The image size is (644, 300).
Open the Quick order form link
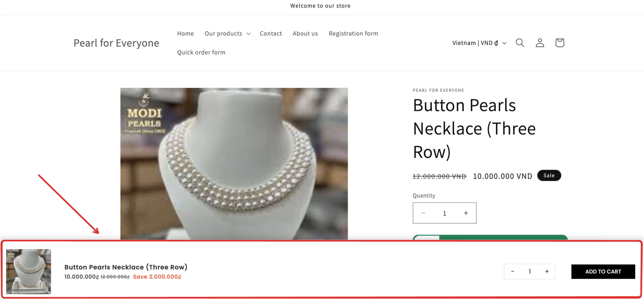pyautogui.click(x=201, y=52)
